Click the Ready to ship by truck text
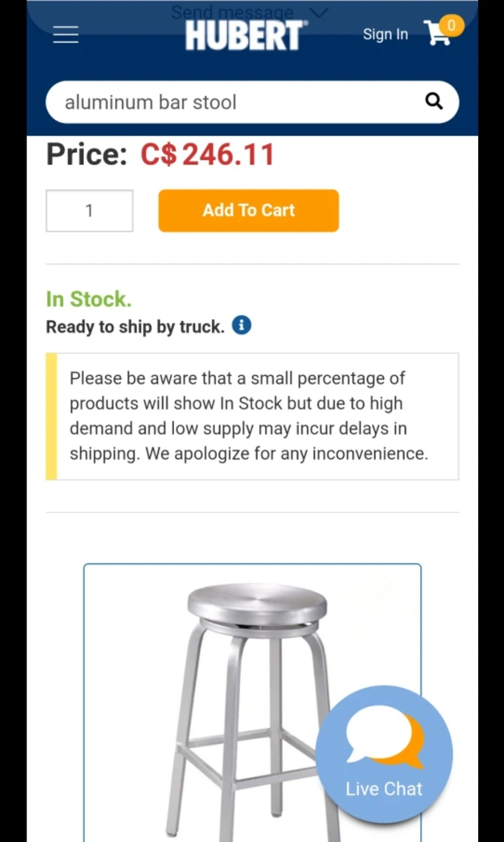The width and height of the screenshot is (504, 842). coord(135,327)
